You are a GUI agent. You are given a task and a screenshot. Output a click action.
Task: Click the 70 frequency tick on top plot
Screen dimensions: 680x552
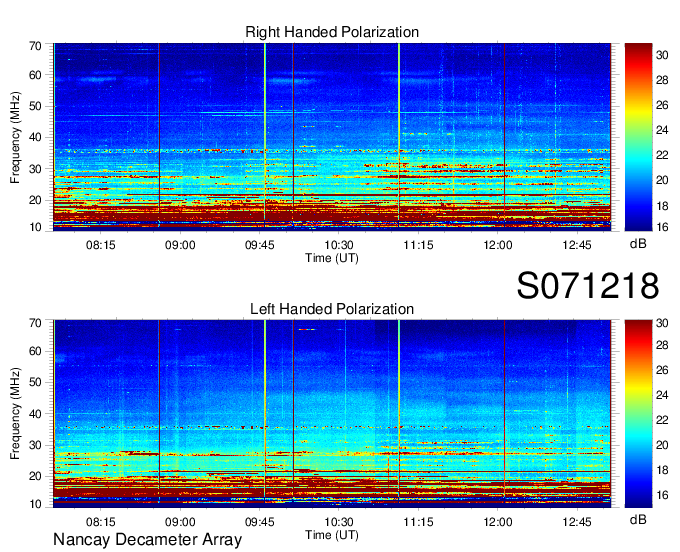coord(35,46)
